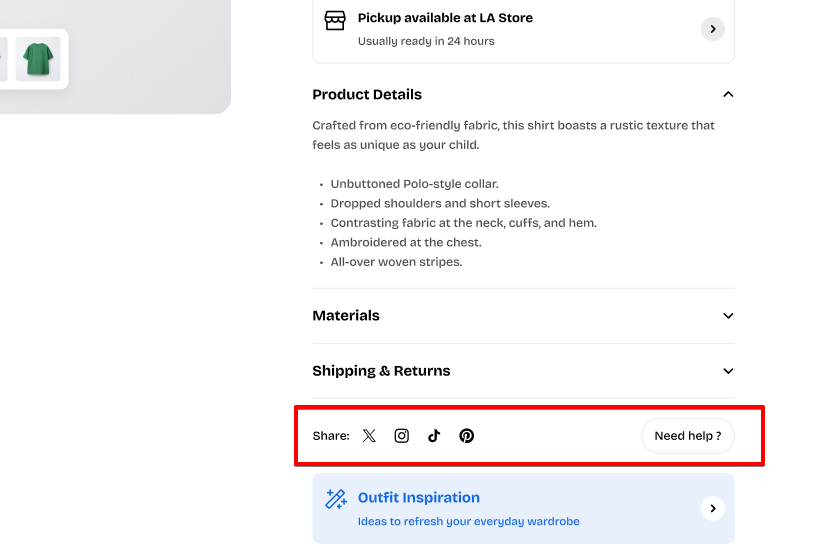Screen dimensions: 813x553
Task: Share product on TikTok
Action: (434, 436)
